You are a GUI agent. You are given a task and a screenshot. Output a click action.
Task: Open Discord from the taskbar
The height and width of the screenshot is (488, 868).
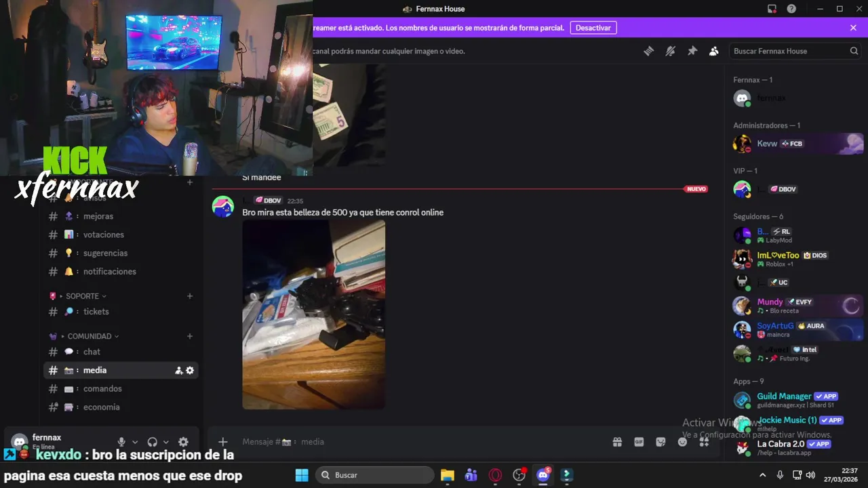(543, 475)
